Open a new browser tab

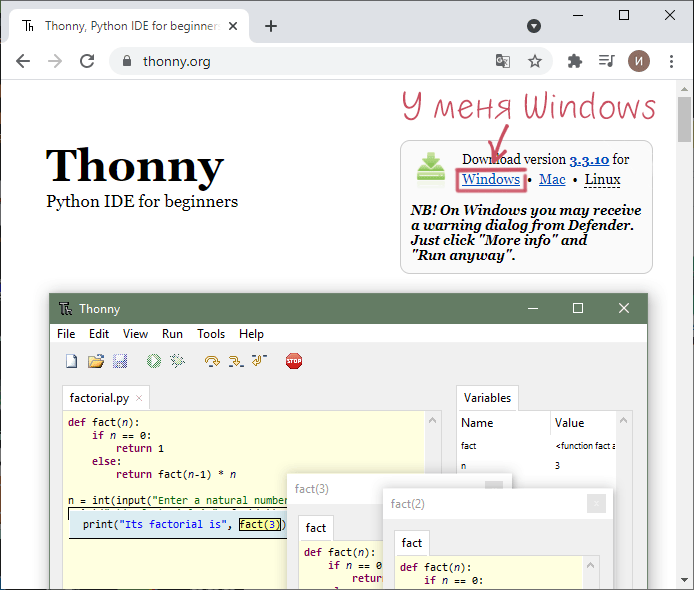(271, 26)
